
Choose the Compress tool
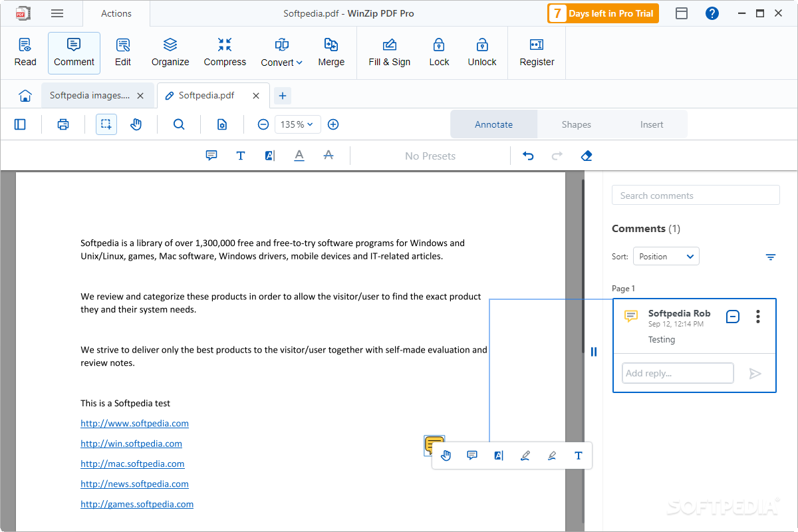[225, 53]
